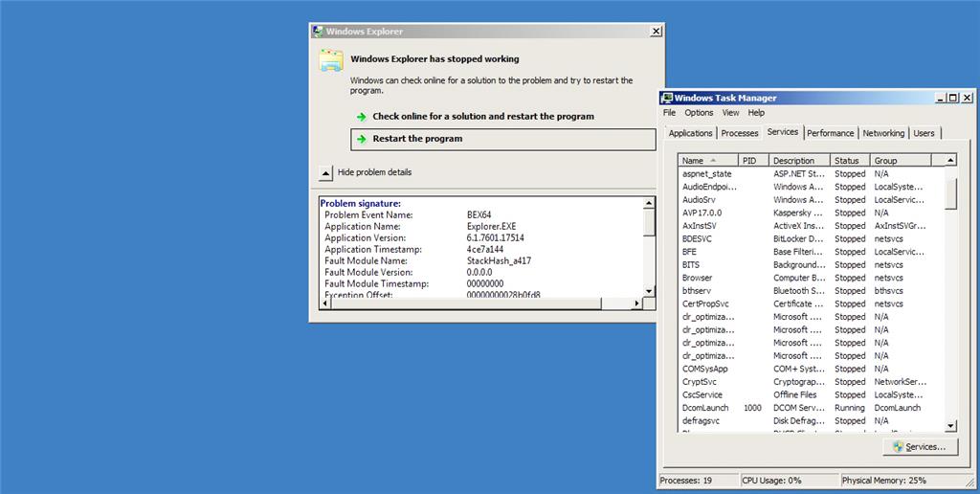The height and width of the screenshot is (494, 980).
Task: Click the green arrow beside Restart the program
Action: (x=361, y=140)
